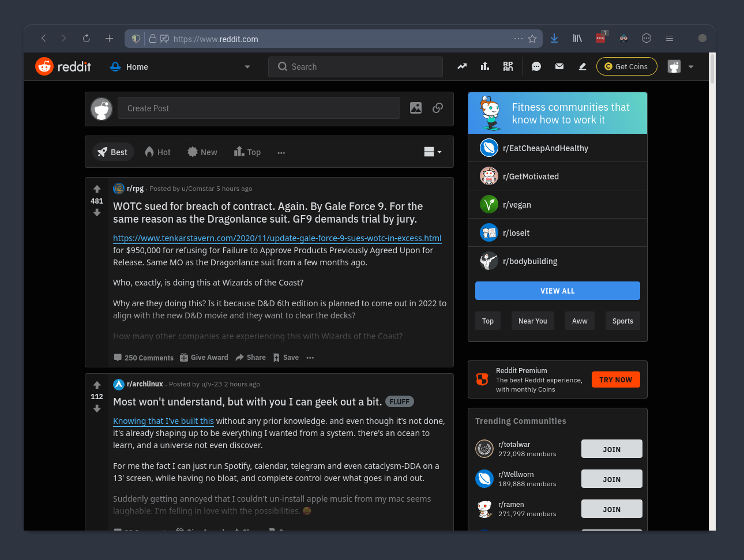Viewport: 744px width, 560px height.
Task: Click the FLUFF flair tag
Action: (x=399, y=401)
